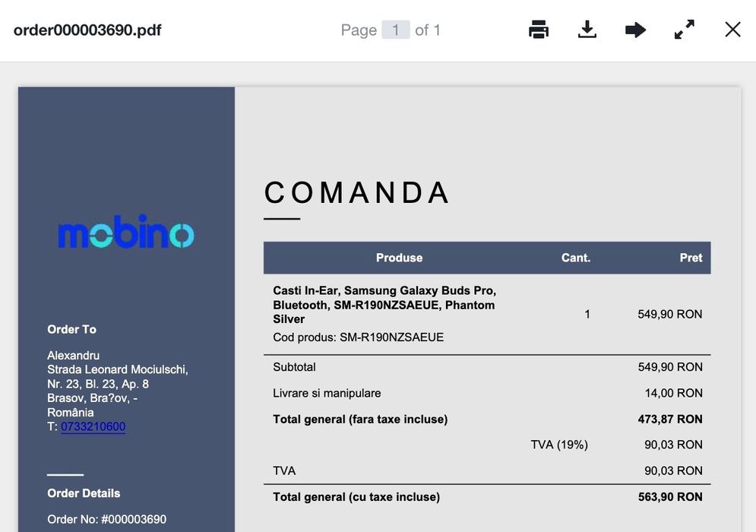Click the page number field
Viewport: 756px width, 532px height.
point(396,30)
